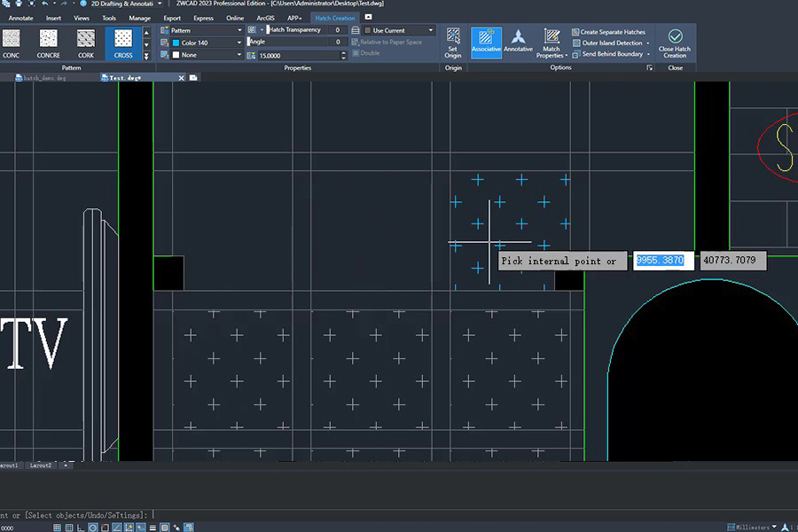Close Hatch Creation with checkmark icon
Screen dimensions: 798x532
tap(675, 43)
